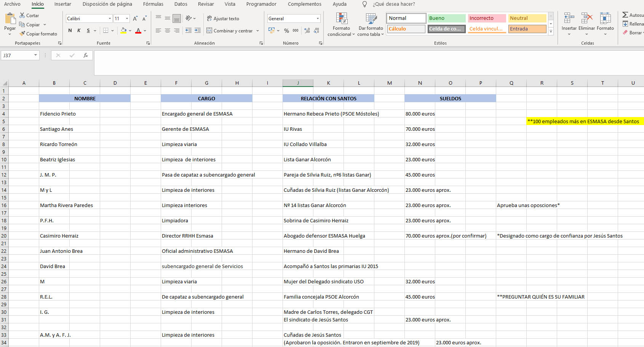Click the center horizontal alignment icon
Image resolution: width=644 pixels, height=347 pixels.
[x=168, y=31]
